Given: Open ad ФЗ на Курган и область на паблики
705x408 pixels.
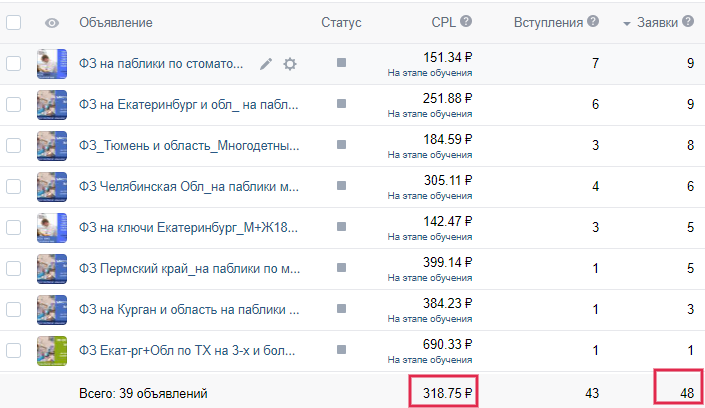Looking at the screenshot, I should [x=189, y=309].
